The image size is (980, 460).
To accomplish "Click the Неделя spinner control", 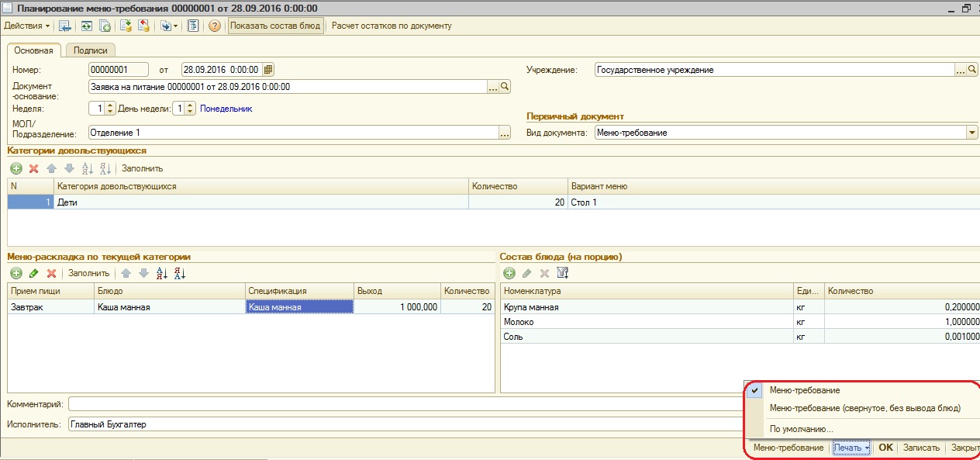I will pos(110,109).
